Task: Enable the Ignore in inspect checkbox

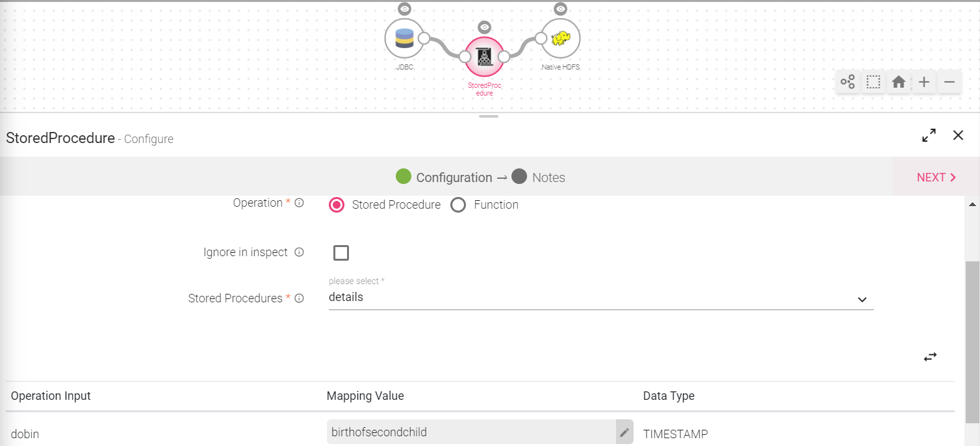Action: point(341,252)
